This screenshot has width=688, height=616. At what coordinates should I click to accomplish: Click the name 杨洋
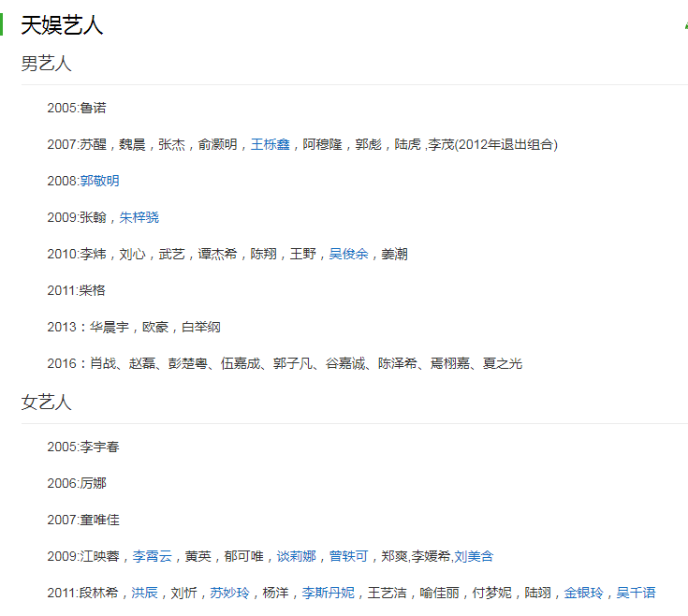[x=275, y=593]
